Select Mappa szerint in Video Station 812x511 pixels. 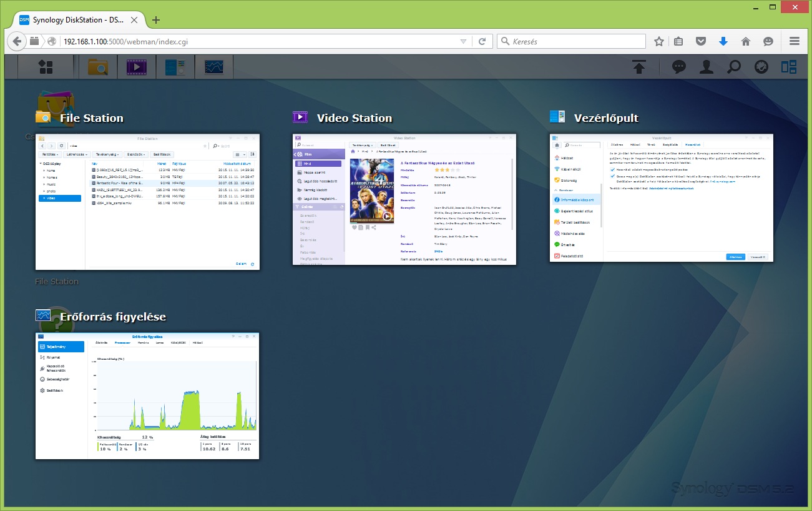[x=318, y=172]
